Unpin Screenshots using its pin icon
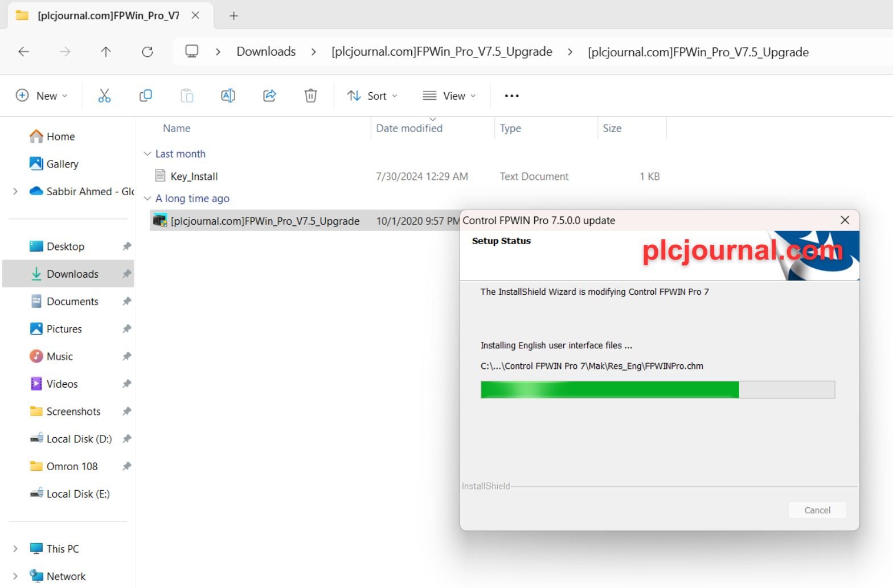This screenshot has height=588, width=893. tap(126, 411)
